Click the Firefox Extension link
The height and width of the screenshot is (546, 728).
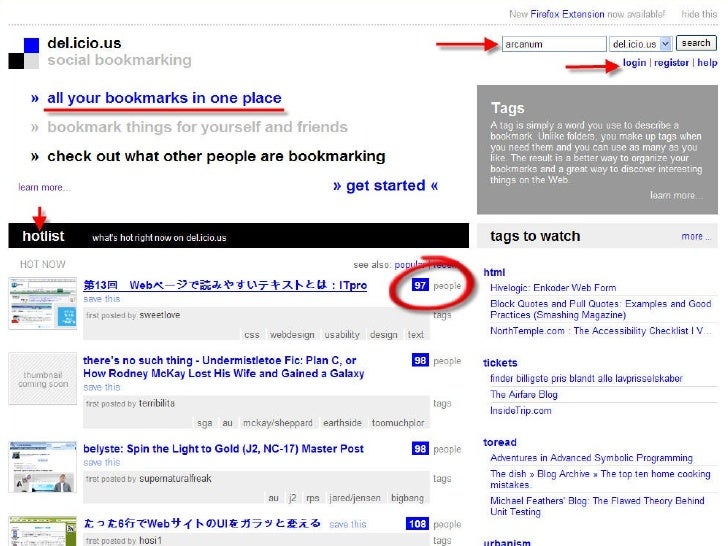[567, 14]
